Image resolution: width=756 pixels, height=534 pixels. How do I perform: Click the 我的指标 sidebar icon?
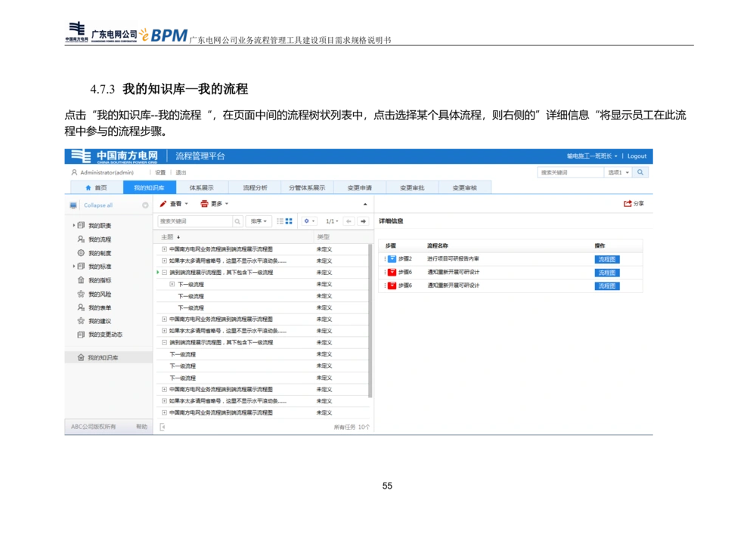pos(79,280)
